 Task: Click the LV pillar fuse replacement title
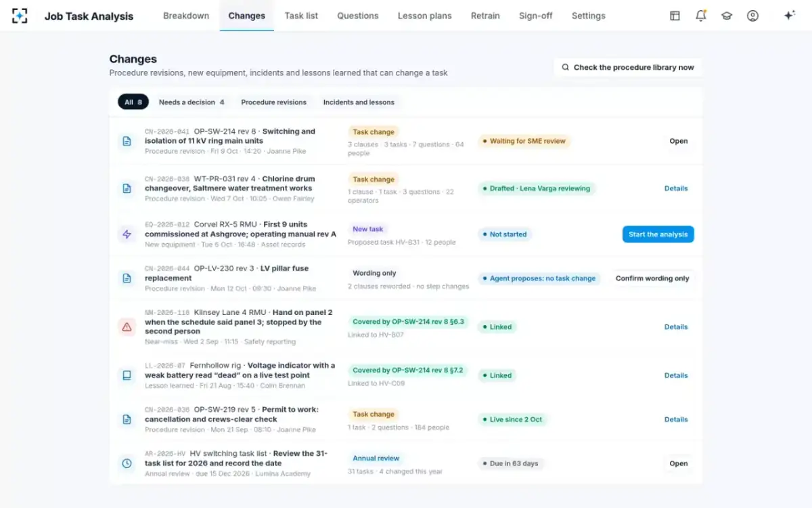pyautogui.click(x=227, y=273)
